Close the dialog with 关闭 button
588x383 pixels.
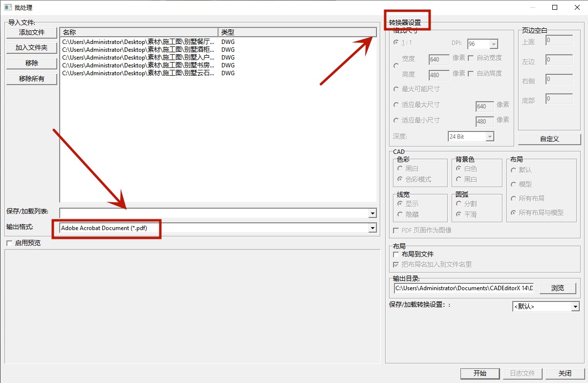coord(565,373)
